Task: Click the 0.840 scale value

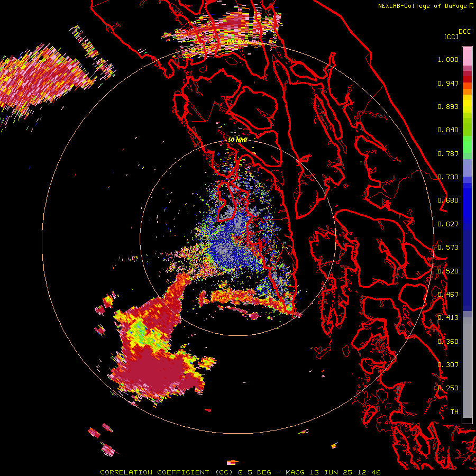Action: (448, 130)
